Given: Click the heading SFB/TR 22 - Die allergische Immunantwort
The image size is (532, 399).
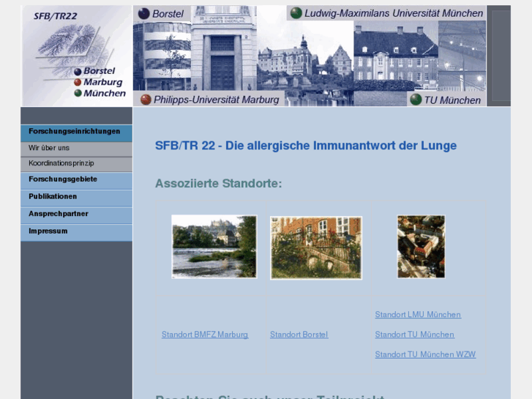Looking at the screenshot, I should click(306, 146).
